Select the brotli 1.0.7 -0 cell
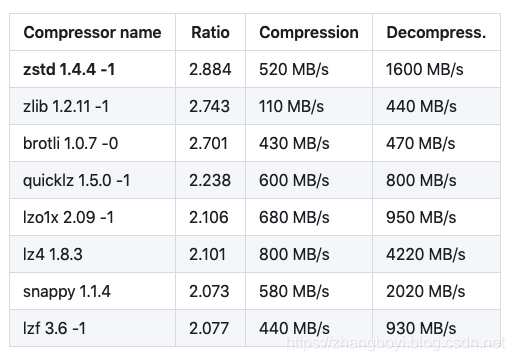The width and height of the screenshot is (515, 361). pyautogui.click(x=92, y=143)
